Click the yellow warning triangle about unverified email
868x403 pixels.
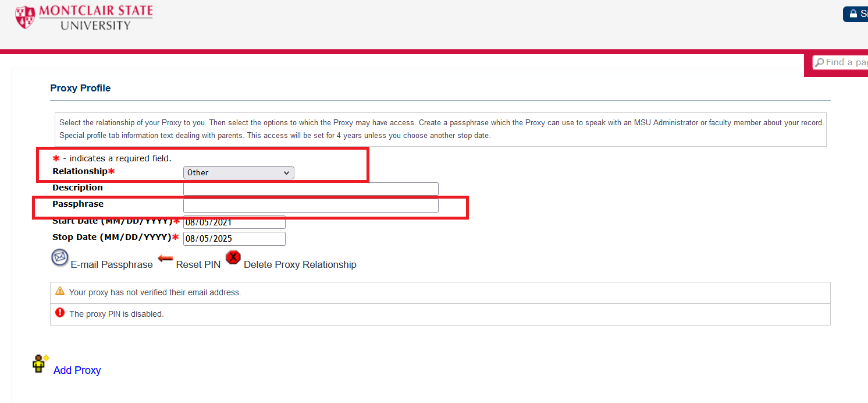coord(59,292)
